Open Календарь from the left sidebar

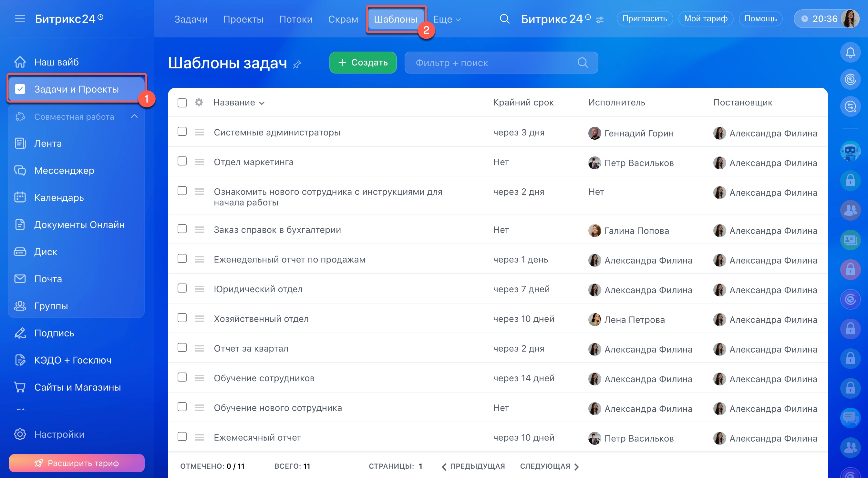pos(59,198)
